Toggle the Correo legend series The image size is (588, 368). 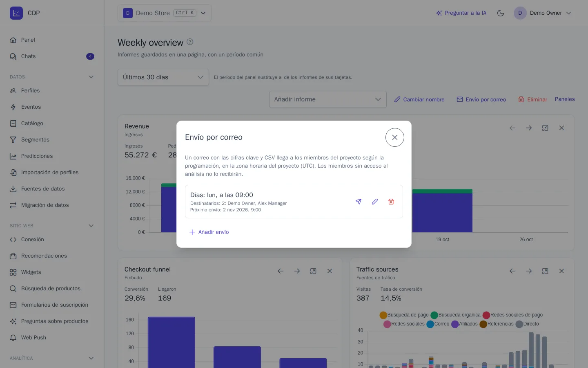438,324
